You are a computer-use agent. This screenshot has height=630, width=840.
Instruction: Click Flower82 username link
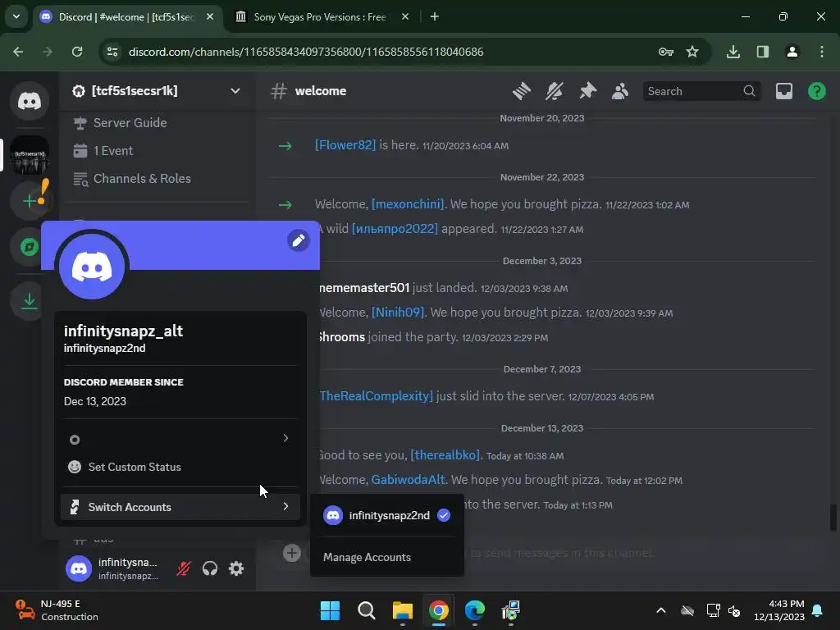coord(345,145)
